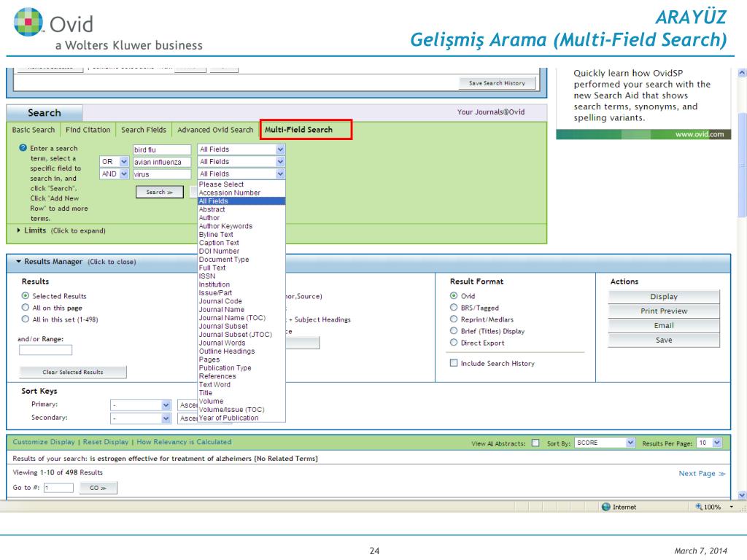Open Your Journals@Ovid link
Image resolution: width=747 pixels, height=560 pixels.
(x=491, y=112)
